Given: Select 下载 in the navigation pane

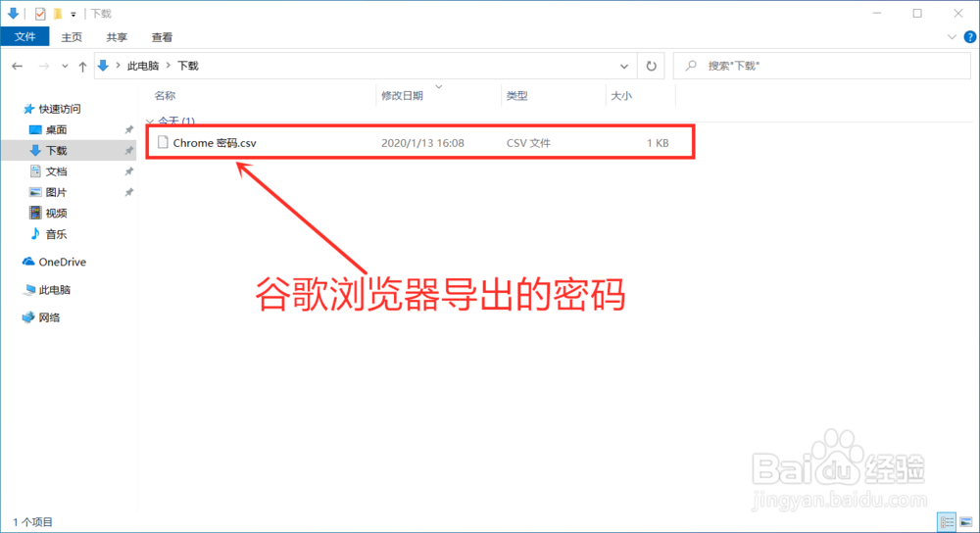Looking at the screenshot, I should 56,151.
